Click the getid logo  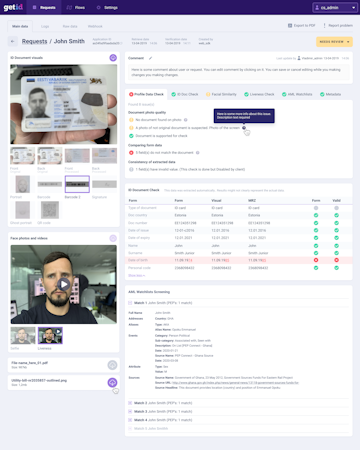click(x=13, y=7)
